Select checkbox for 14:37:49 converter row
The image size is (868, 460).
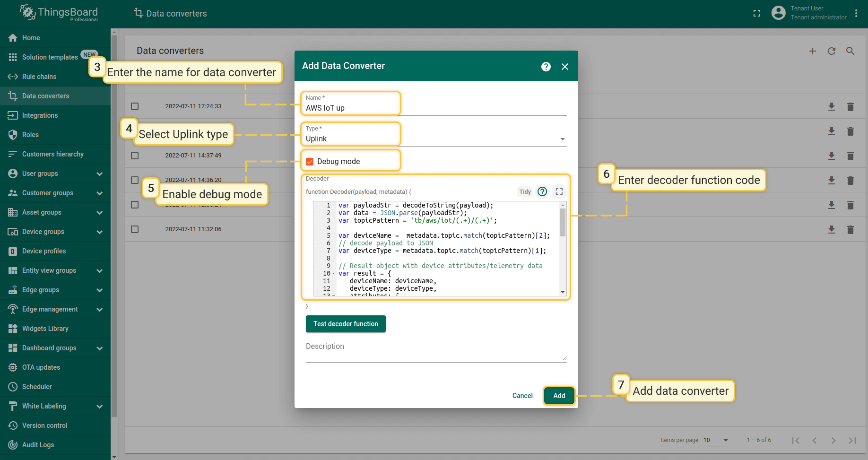(x=135, y=156)
